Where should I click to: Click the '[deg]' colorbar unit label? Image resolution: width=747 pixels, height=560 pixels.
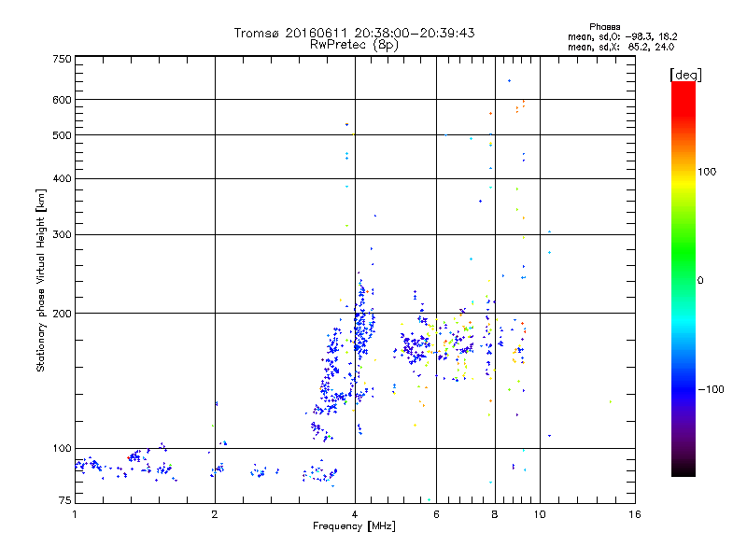click(685, 75)
